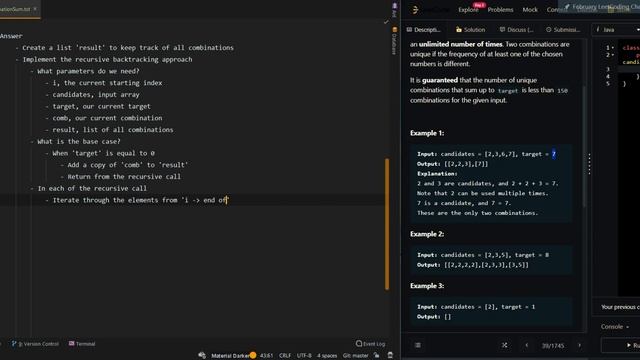Open the Database side tool window
The width and height of the screenshot is (640, 360).
pyautogui.click(x=394, y=41)
